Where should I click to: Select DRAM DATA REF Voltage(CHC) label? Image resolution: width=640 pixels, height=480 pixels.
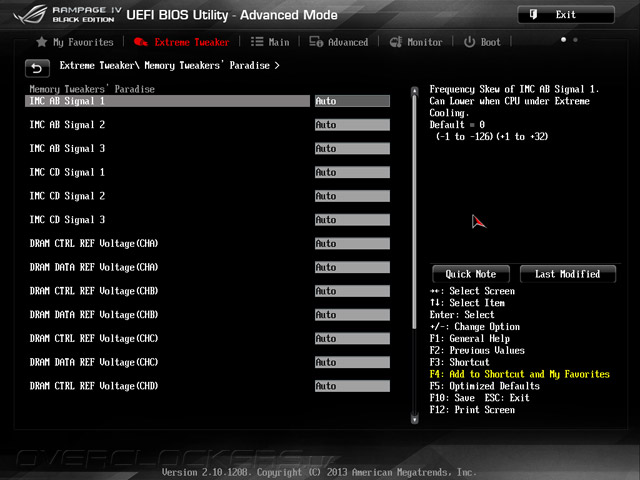pyautogui.click(x=94, y=362)
